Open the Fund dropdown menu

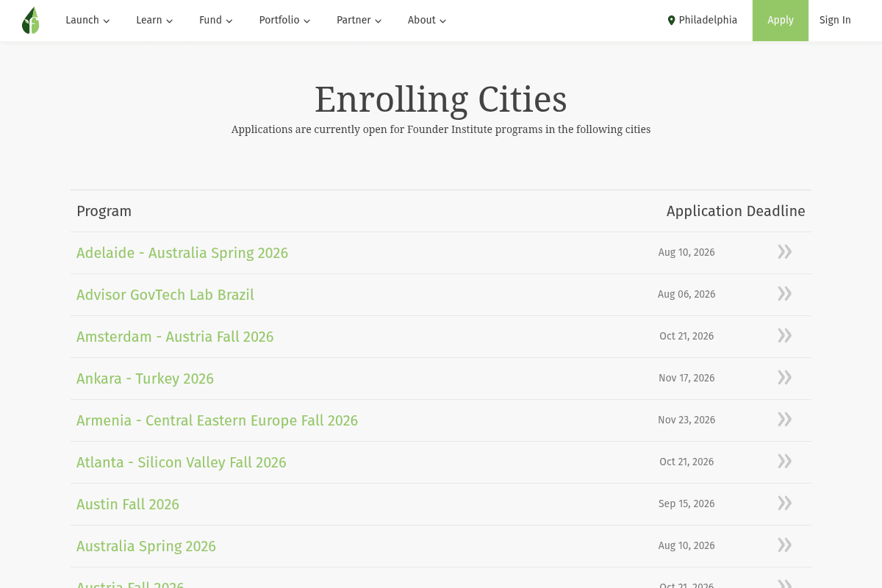pyautogui.click(x=216, y=21)
